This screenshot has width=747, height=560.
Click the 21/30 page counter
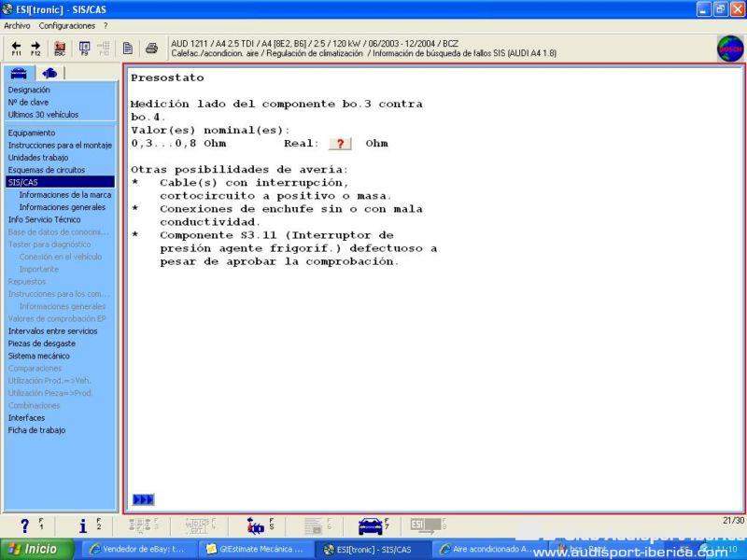coord(733,521)
